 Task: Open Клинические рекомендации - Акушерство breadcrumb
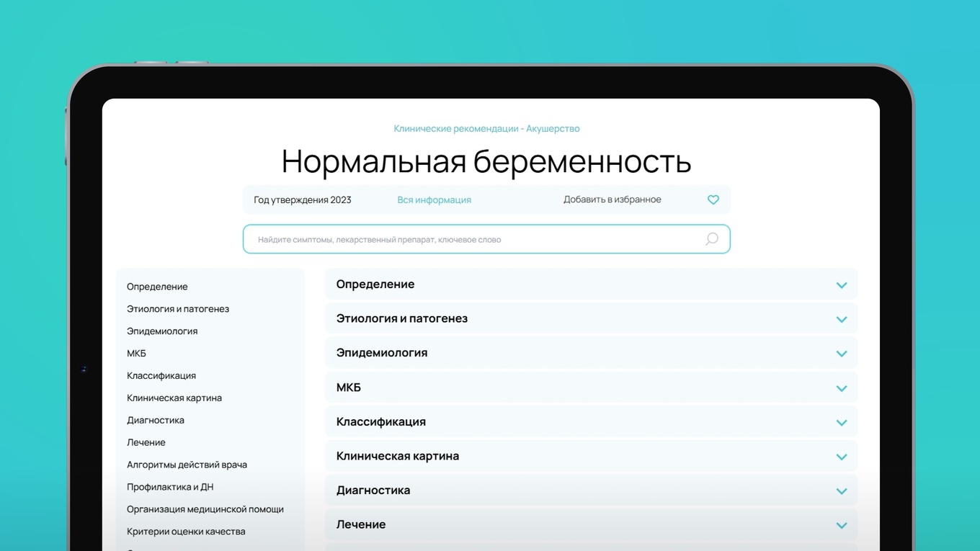(x=486, y=129)
